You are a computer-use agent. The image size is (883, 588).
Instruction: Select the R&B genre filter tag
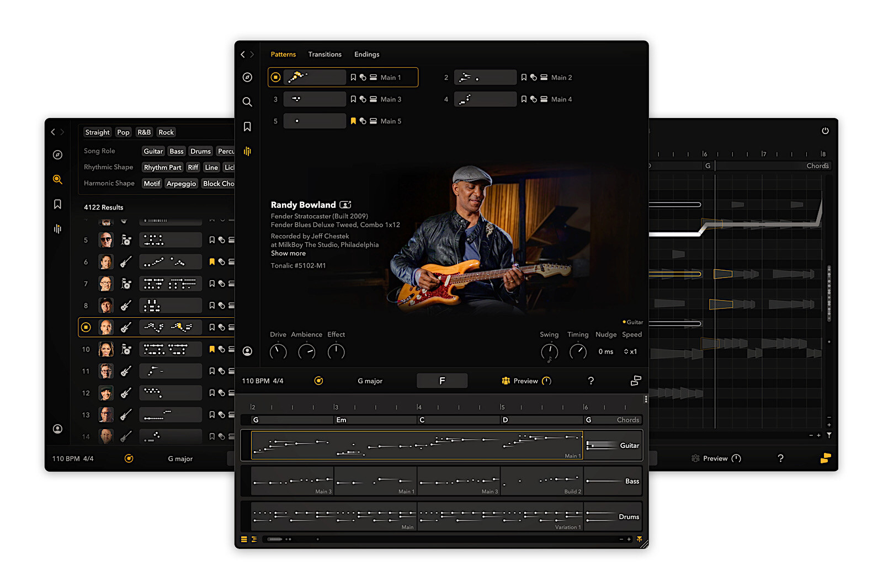click(x=144, y=132)
